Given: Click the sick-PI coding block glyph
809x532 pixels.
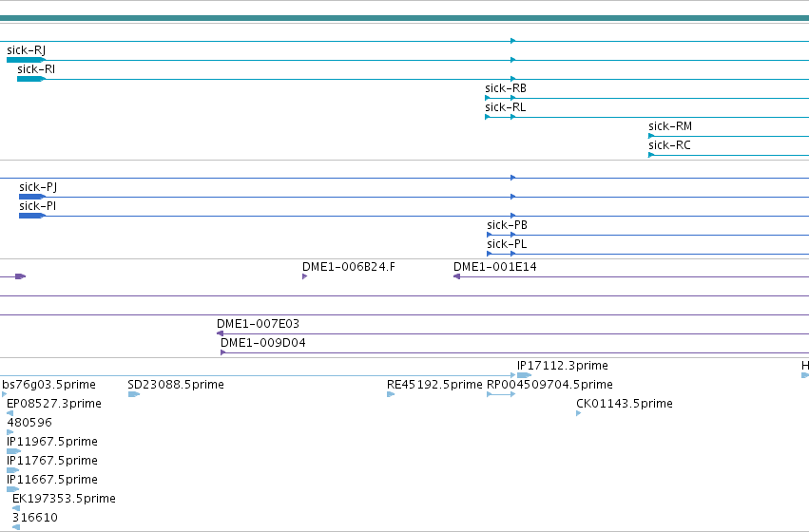Looking at the screenshot, I should point(32,216).
